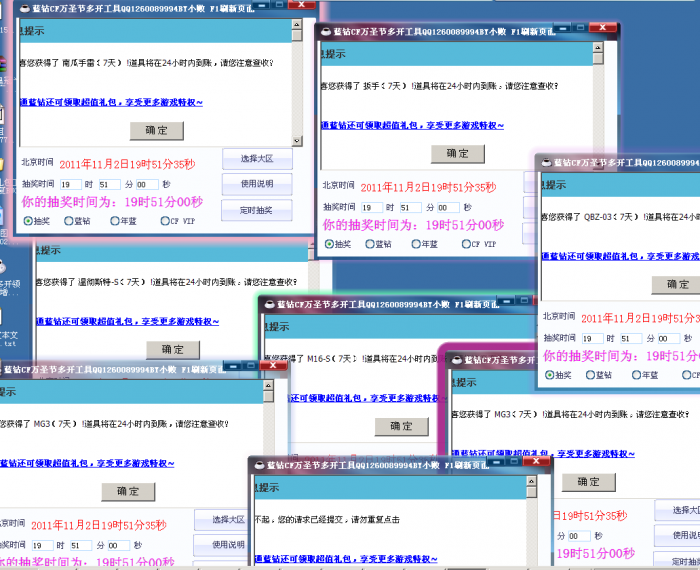Click pink 你的抽奖时间为 text in 扳手 window

coord(413,225)
